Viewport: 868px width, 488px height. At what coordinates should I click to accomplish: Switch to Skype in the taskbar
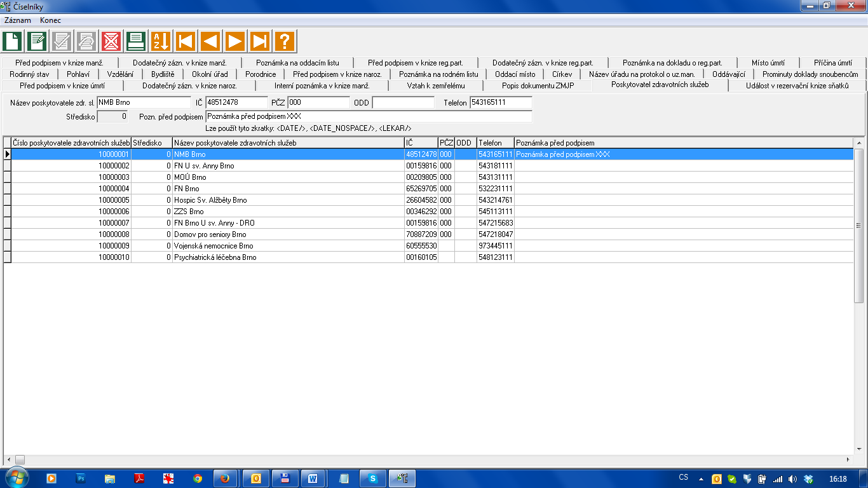[x=372, y=478]
